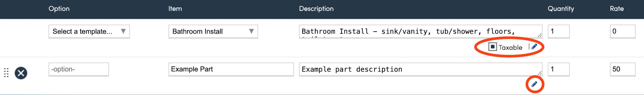Viewport: 644px width, 95px height.
Task: Click the pencil icon under Example part description
Action: 534,84
